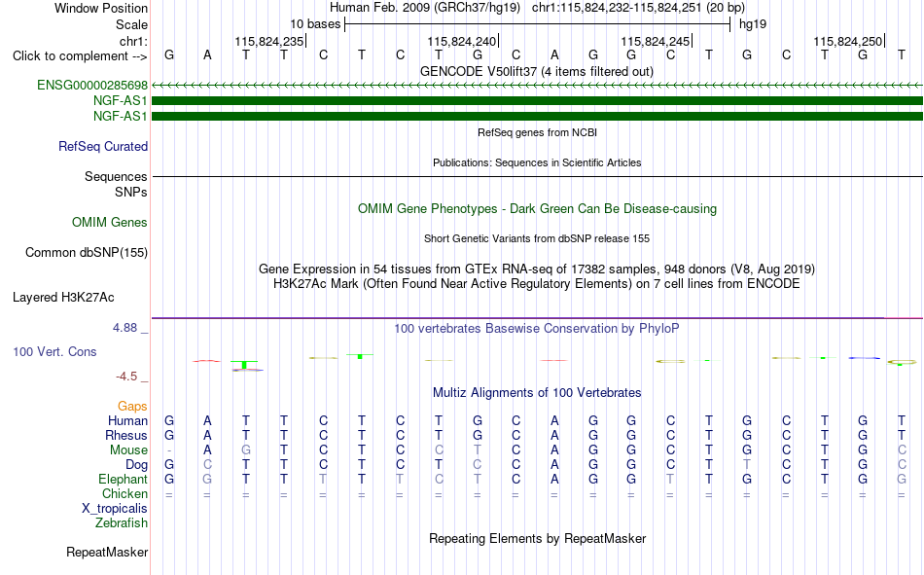Select the Mouse species row label
924x575 pixels.
(128, 449)
